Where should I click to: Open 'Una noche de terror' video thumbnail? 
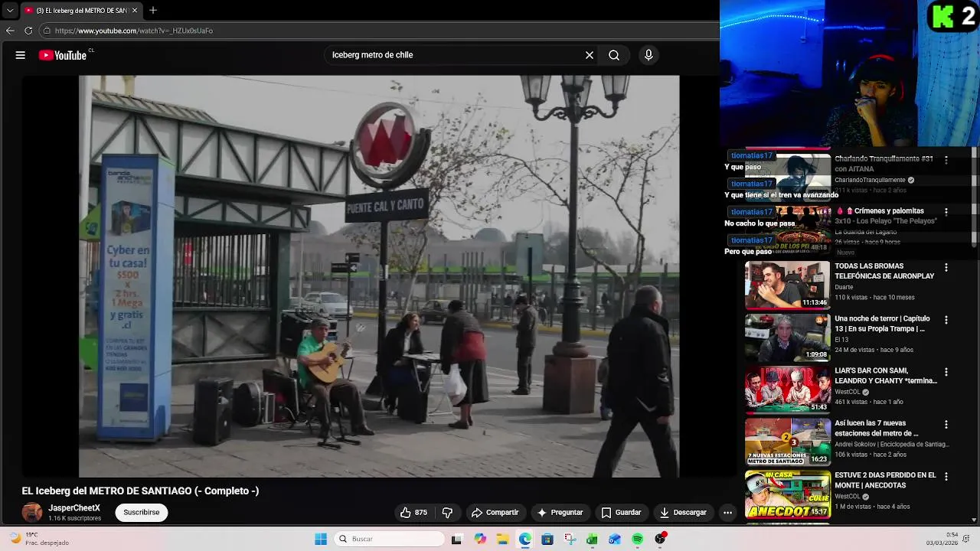pyautogui.click(x=787, y=337)
